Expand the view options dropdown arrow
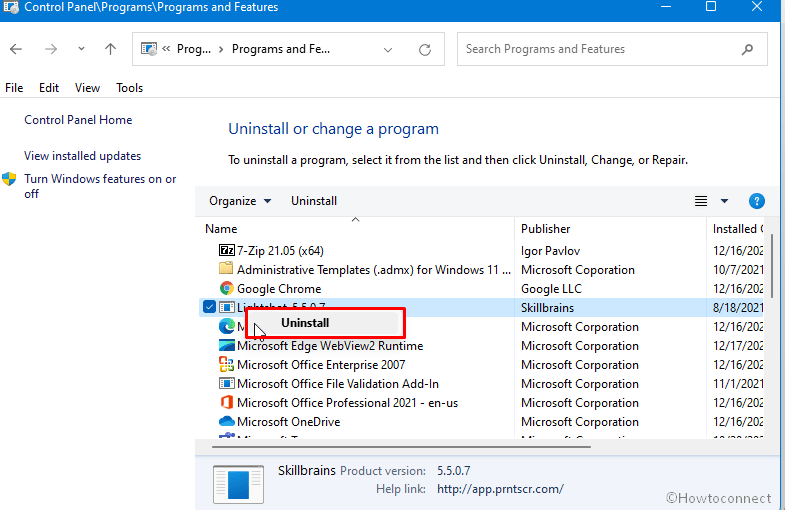Image resolution: width=785 pixels, height=510 pixels. click(x=724, y=201)
